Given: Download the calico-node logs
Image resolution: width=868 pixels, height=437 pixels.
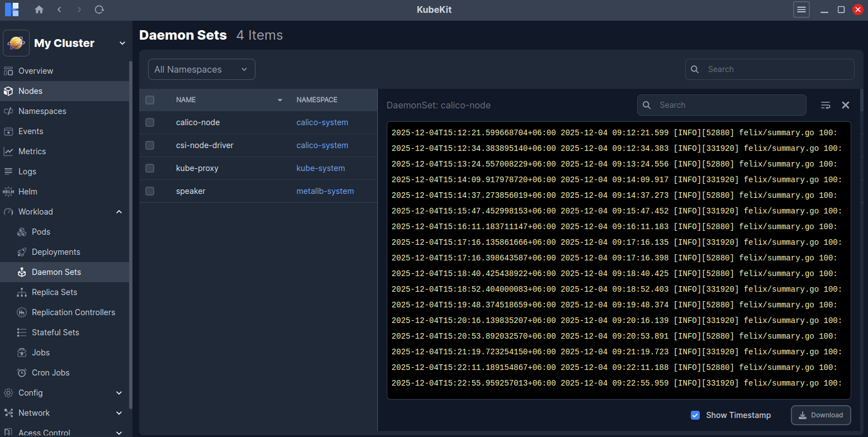Looking at the screenshot, I should click(820, 415).
